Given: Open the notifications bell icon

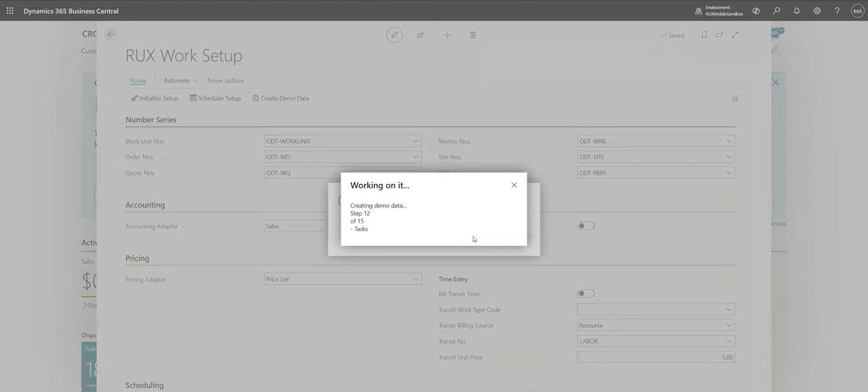Looking at the screenshot, I should tap(797, 11).
